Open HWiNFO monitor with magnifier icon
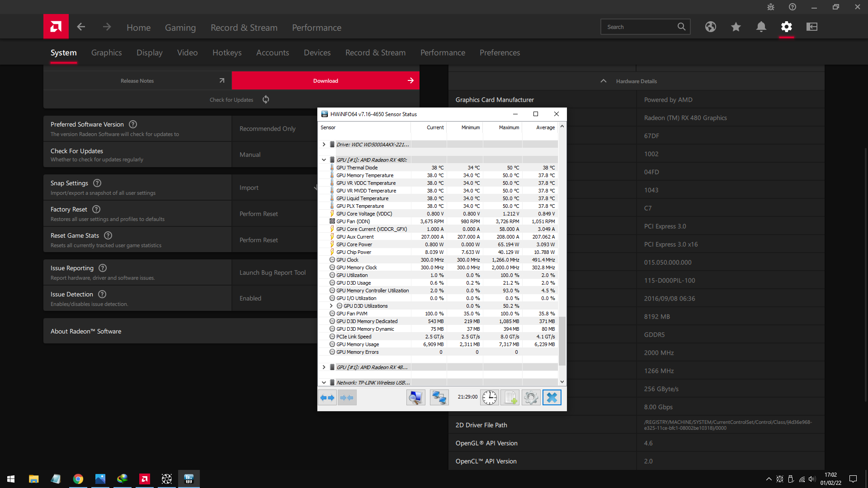 pos(416,398)
